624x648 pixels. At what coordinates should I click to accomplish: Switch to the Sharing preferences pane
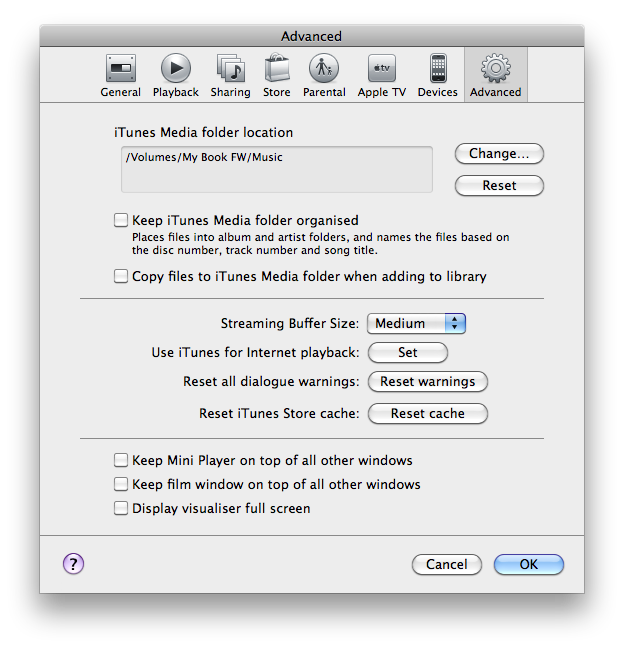[230, 75]
